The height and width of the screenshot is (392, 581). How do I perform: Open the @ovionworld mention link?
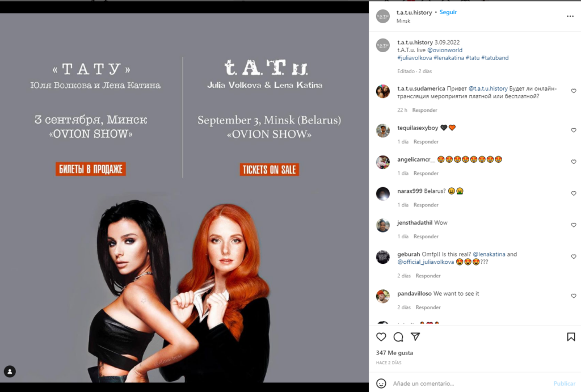coord(445,50)
